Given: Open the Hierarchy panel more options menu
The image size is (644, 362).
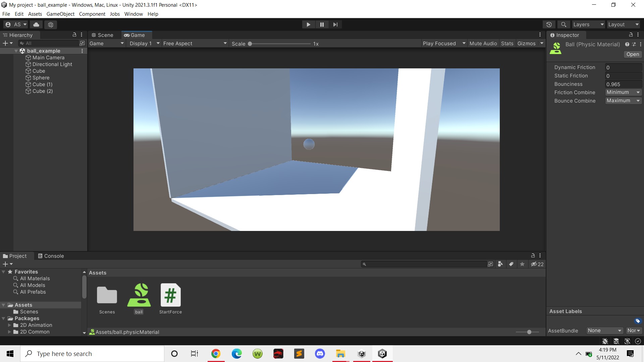Looking at the screenshot, I should 82,35.
